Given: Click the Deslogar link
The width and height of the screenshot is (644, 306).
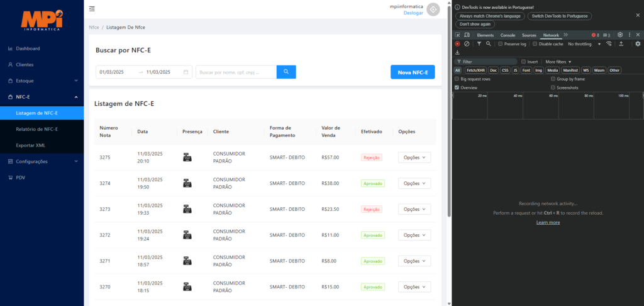Looking at the screenshot, I should tap(413, 13).
